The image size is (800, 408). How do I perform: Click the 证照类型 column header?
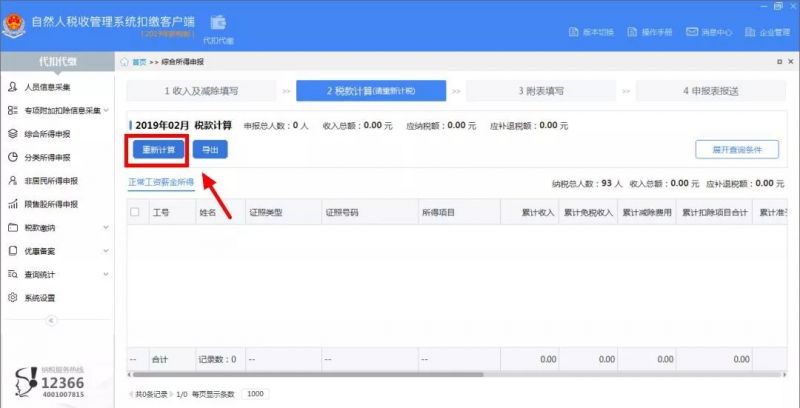(284, 212)
